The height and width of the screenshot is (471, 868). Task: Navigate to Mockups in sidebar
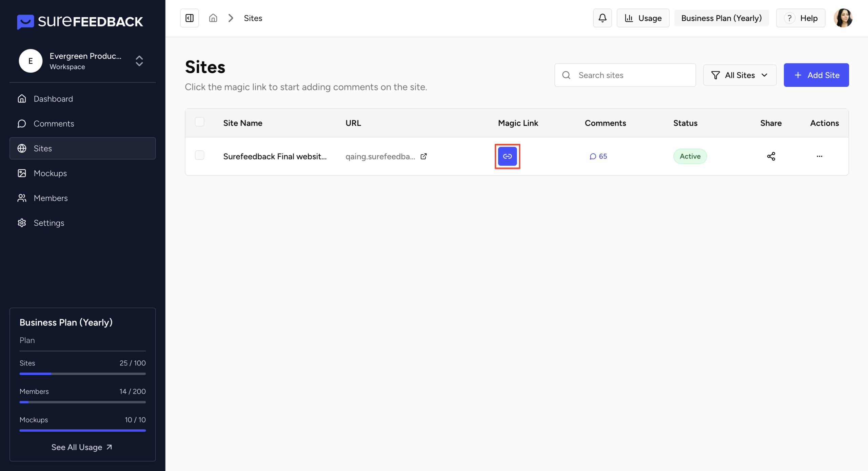point(50,173)
